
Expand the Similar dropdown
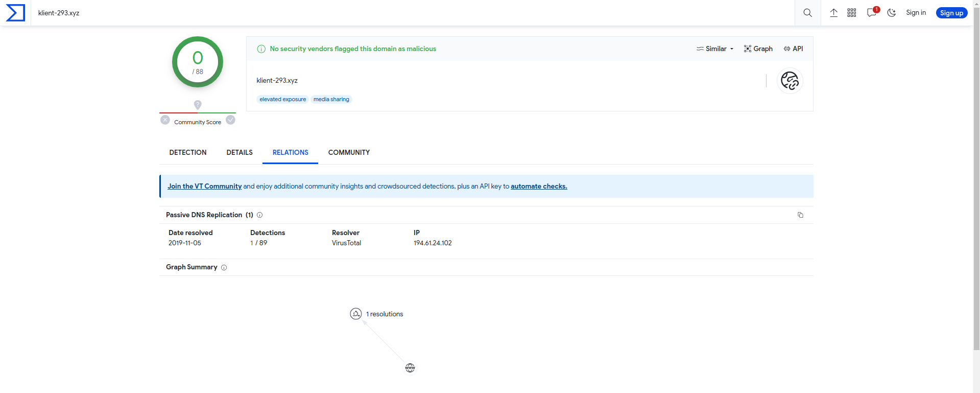coord(715,49)
